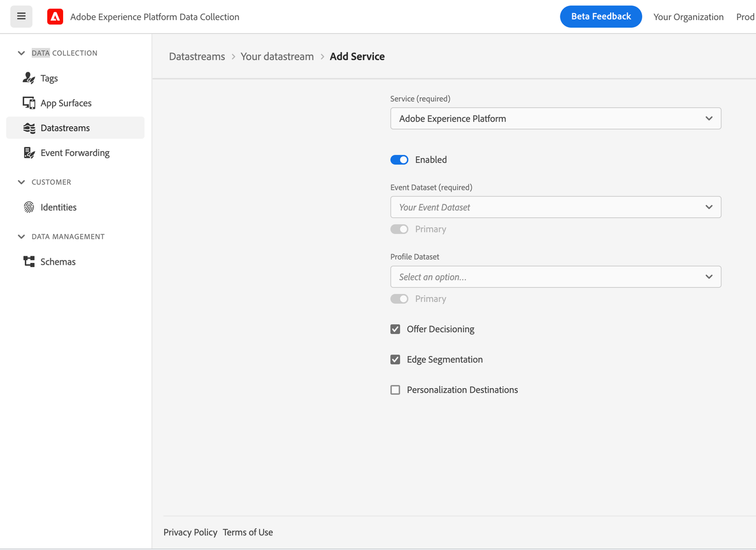
Task: Click Your datastream breadcrumb
Action: pyautogui.click(x=277, y=56)
